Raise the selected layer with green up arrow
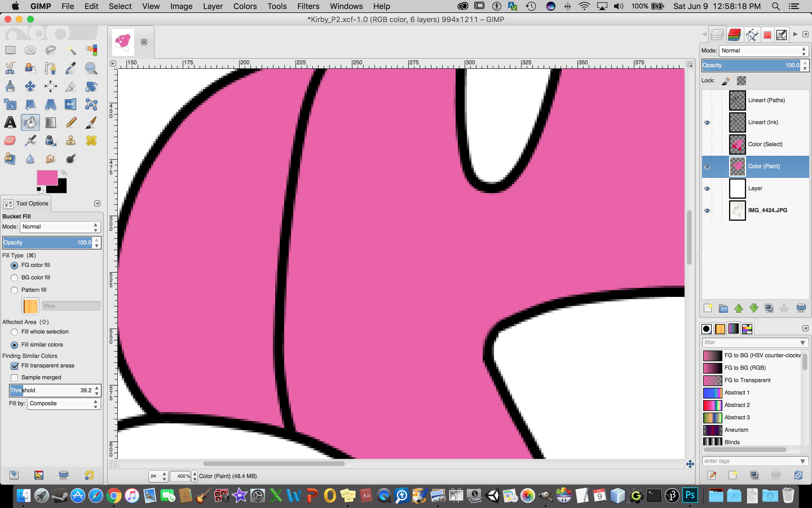Viewport: 812px width, 508px height. coord(738,308)
